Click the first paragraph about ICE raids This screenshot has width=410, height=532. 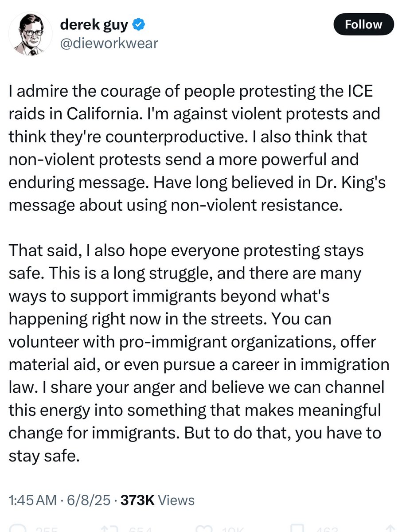pyautogui.click(x=195, y=148)
